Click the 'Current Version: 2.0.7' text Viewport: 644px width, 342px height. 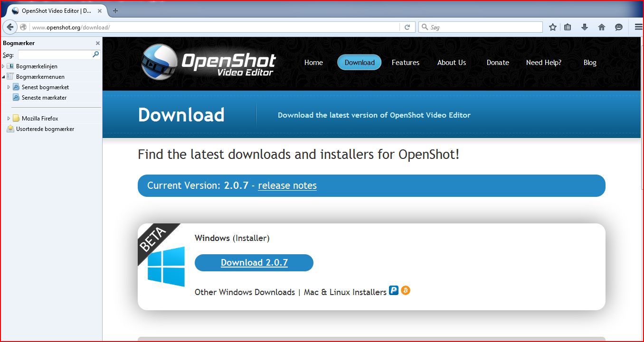point(198,185)
